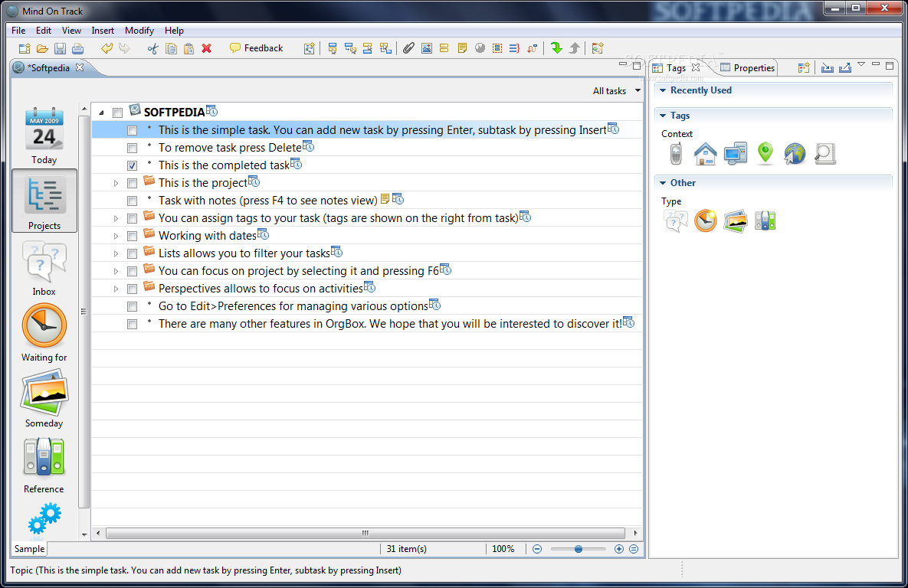Expand 'You can assign tags' node
This screenshot has width=908, height=588.
116,219
